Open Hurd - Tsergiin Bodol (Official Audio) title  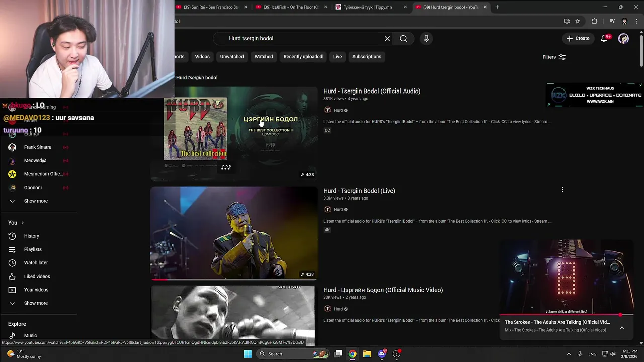(x=371, y=91)
